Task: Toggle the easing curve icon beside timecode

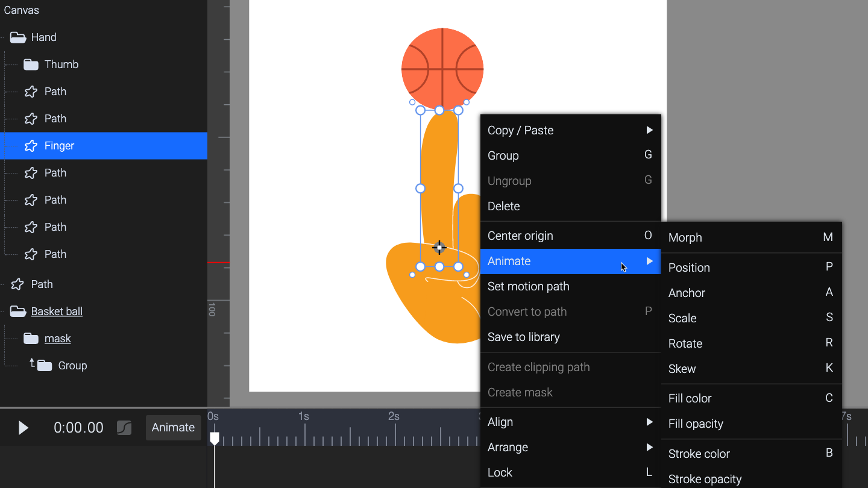Action: [124, 428]
